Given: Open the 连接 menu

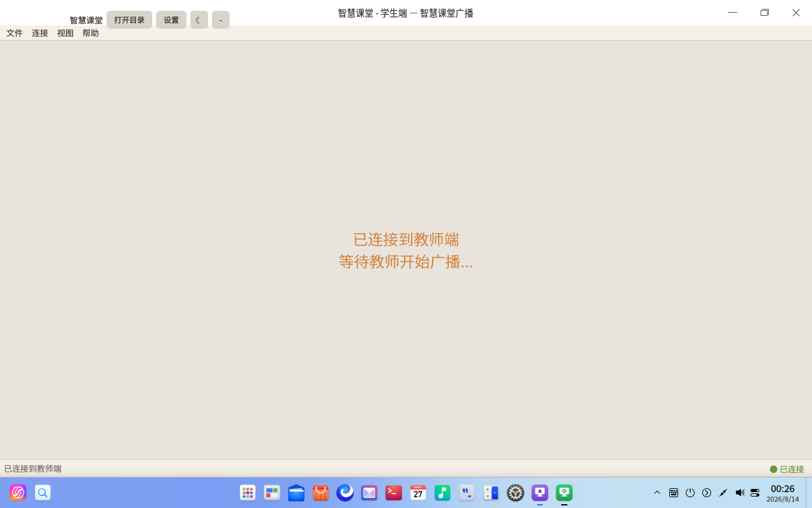Looking at the screenshot, I should [x=40, y=33].
